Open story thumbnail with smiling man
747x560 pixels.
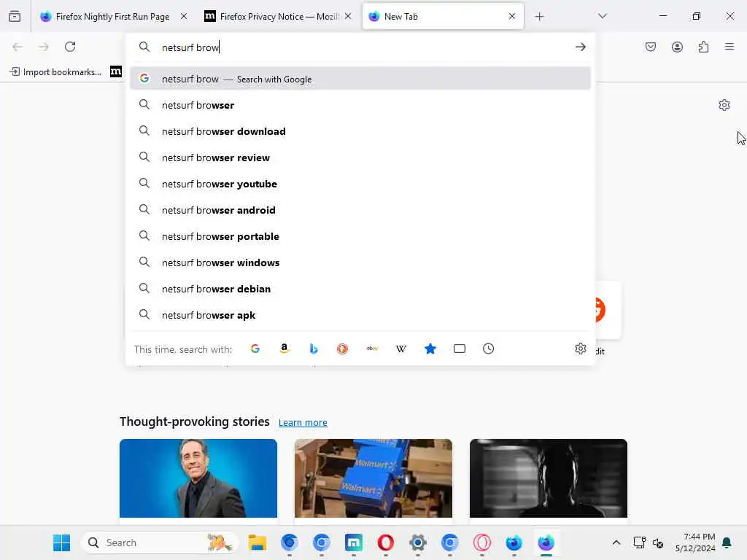point(198,478)
